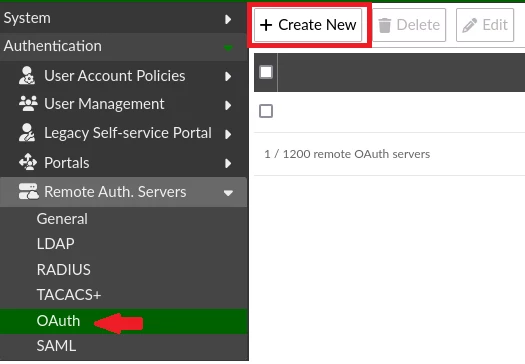Click the pencil icon in Edit
This screenshot has width=525, height=364.
point(469,25)
